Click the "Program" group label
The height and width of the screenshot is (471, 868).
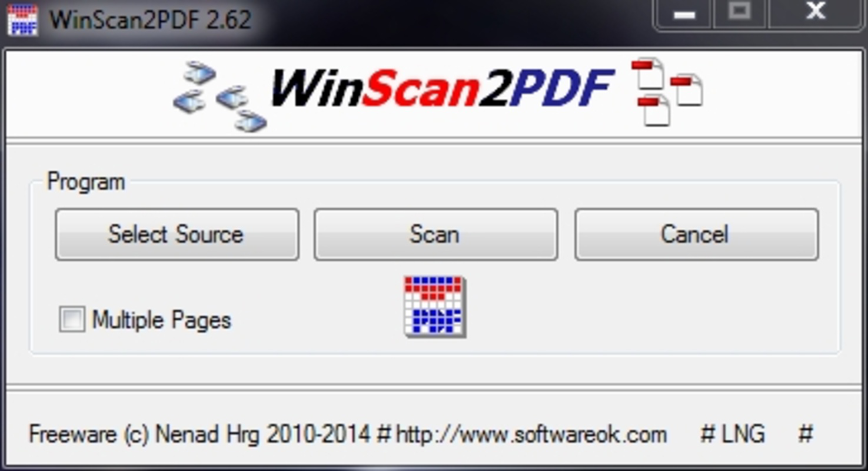click(86, 181)
